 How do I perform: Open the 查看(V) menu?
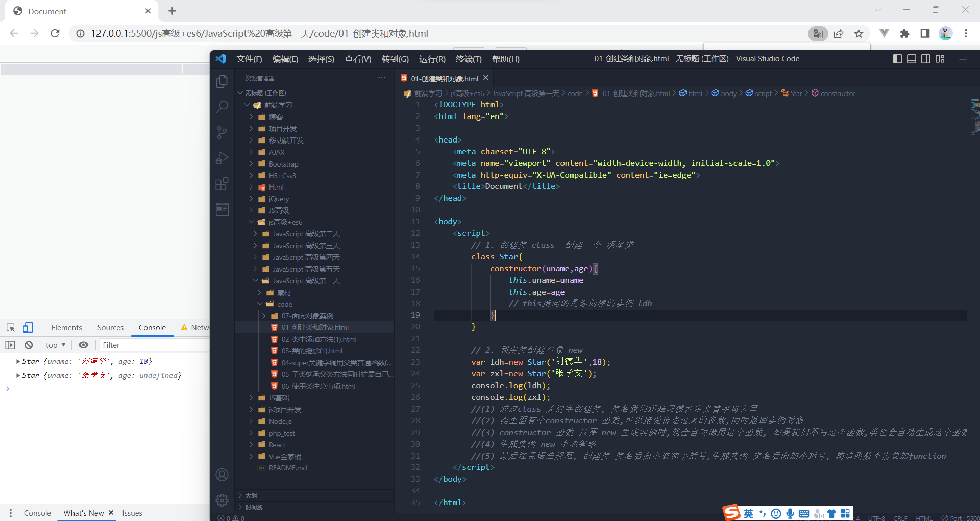(358, 59)
